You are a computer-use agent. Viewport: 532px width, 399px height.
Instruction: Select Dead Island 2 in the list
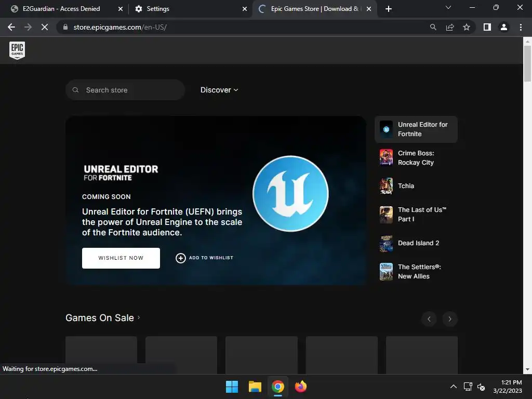click(416, 243)
